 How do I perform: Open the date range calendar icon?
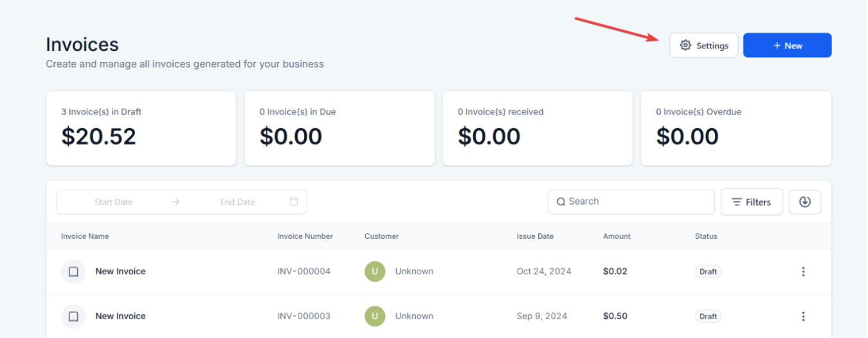294,202
